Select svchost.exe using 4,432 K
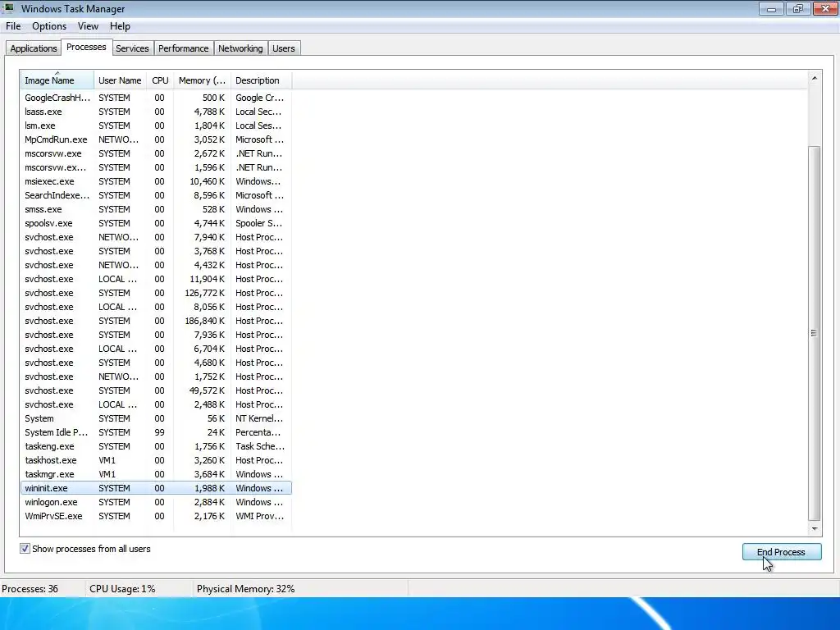Screen dimensions: 840x630 (x=156, y=265)
